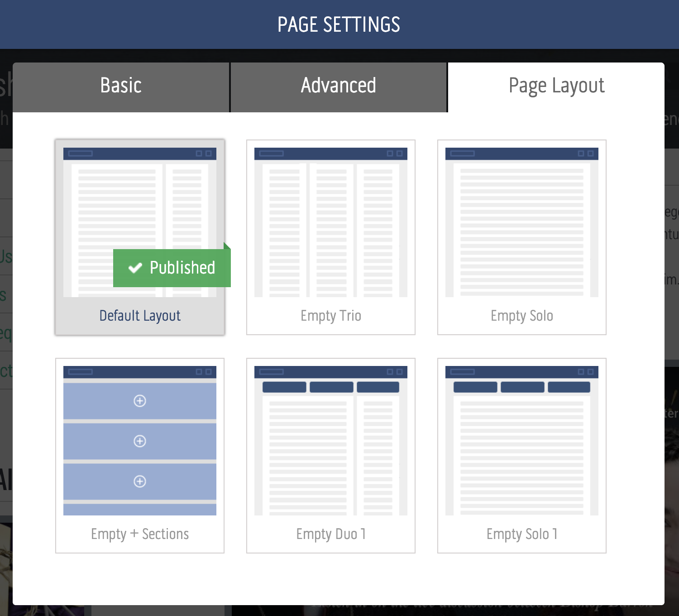
Task: Switch to the Basic tab
Action: 121,87
